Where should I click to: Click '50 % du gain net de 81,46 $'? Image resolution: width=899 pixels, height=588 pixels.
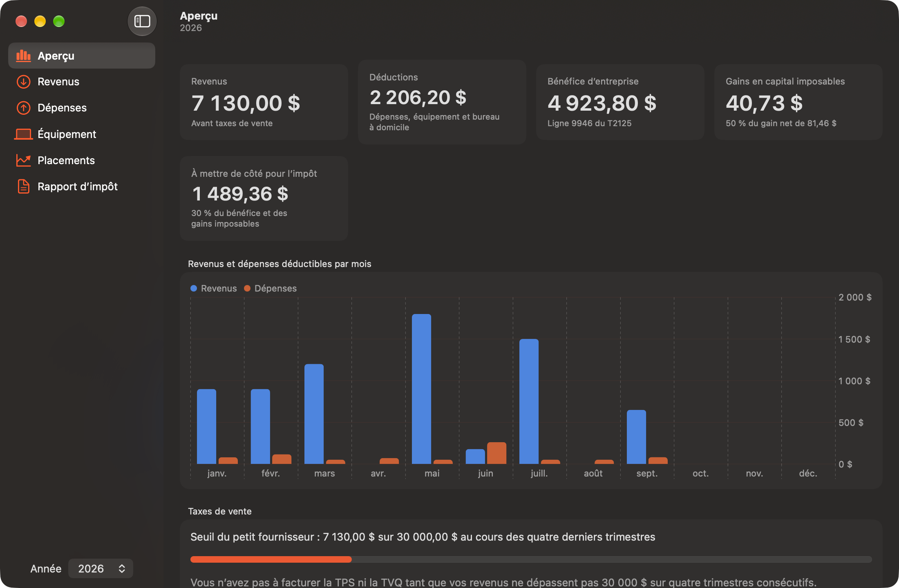pos(781,123)
